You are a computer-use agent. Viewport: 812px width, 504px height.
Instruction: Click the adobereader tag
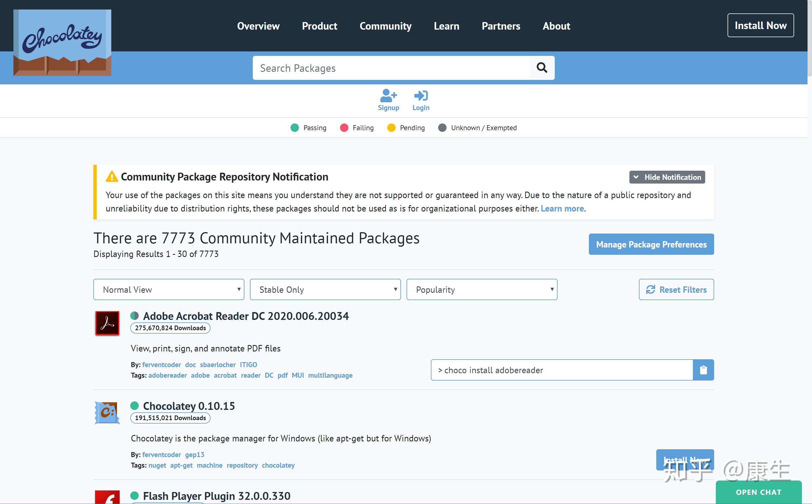pos(167,375)
